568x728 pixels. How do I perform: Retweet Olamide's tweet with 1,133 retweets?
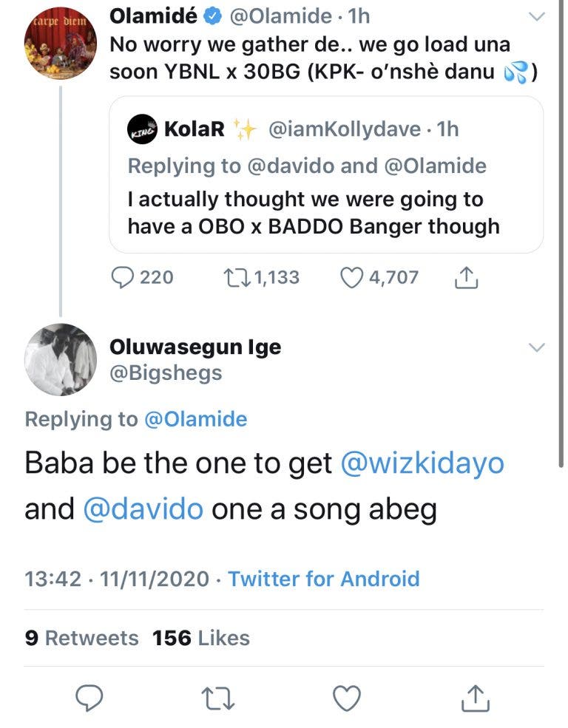tap(235, 277)
